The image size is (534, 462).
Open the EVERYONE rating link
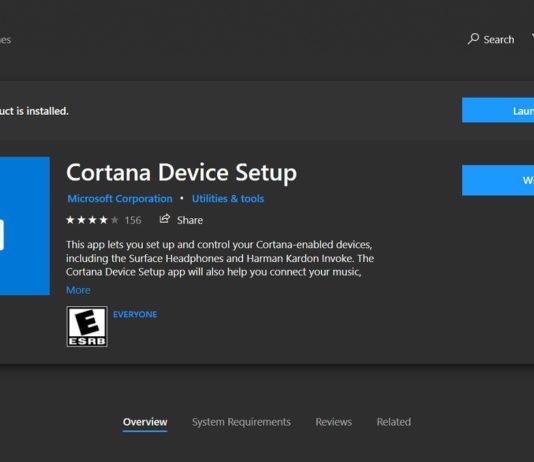click(x=135, y=314)
